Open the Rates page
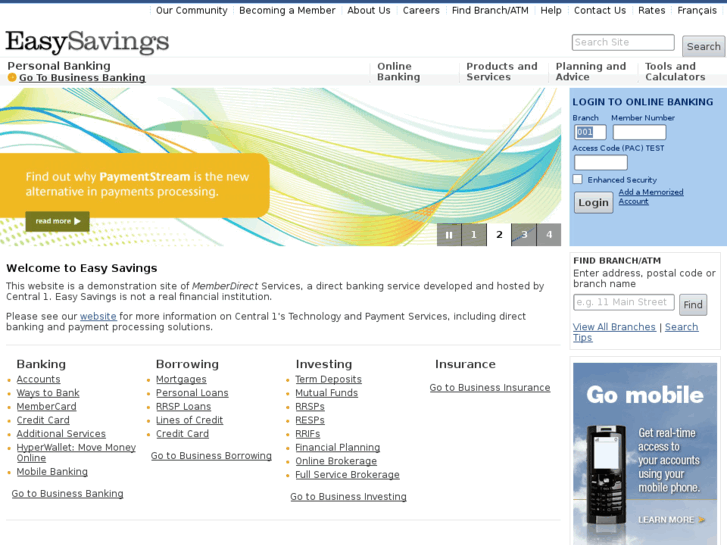This screenshot has height=545, width=727. (651, 10)
